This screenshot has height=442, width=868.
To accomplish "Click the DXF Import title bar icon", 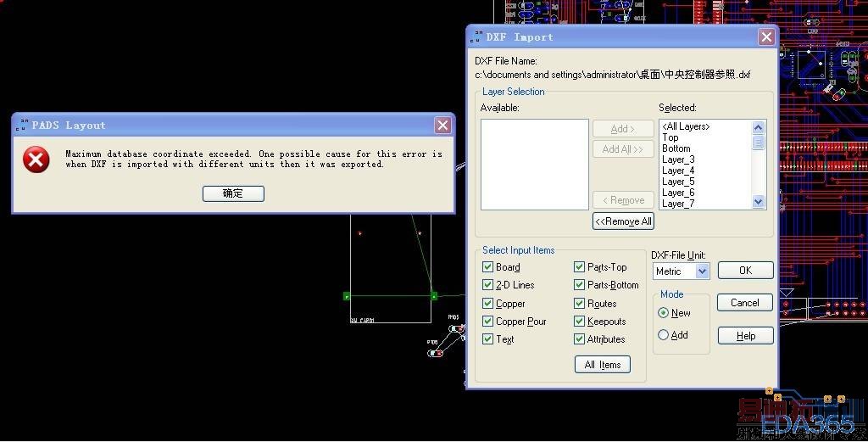I will [x=476, y=37].
